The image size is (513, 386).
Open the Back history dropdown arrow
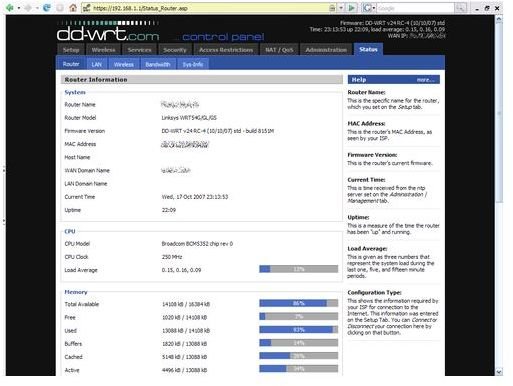click(19, 8)
